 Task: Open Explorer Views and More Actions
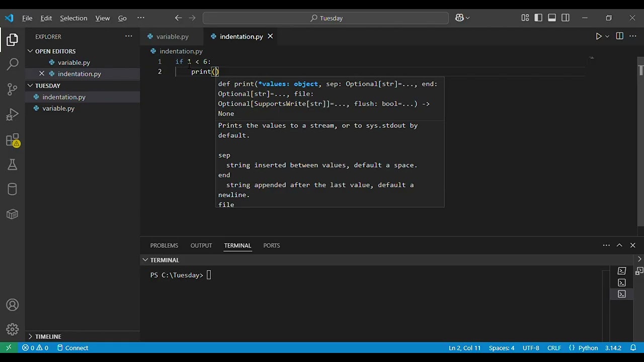[129, 36]
